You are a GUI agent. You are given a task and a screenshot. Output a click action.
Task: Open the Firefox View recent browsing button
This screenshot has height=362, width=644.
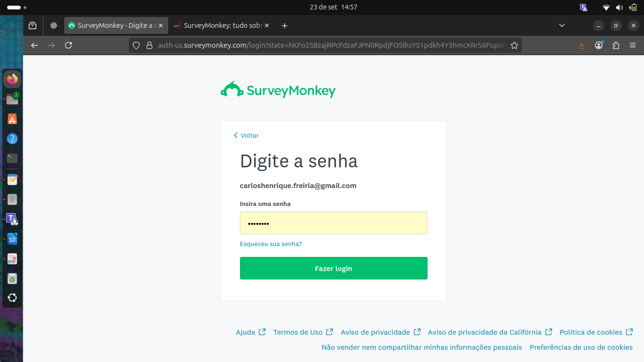pos(33,25)
